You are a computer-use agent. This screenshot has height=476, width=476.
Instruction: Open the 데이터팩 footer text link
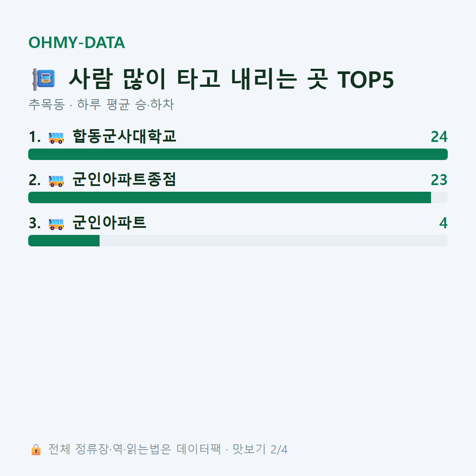coord(198,449)
